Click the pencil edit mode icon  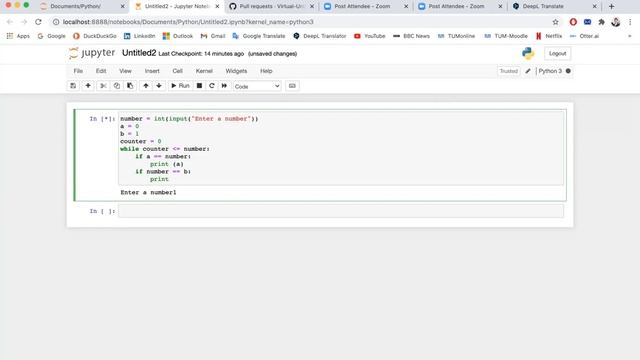pyautogui.click(x=528, y=71)
